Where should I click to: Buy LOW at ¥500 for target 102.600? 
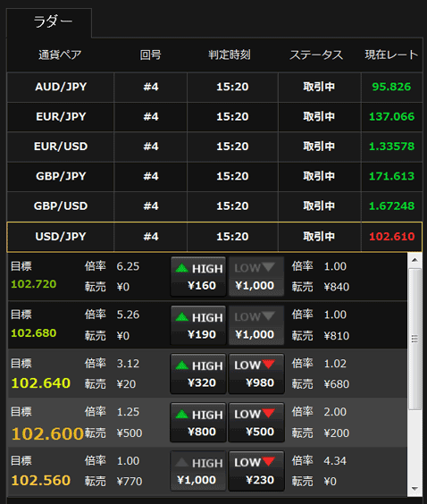click(x=256, y=423)
